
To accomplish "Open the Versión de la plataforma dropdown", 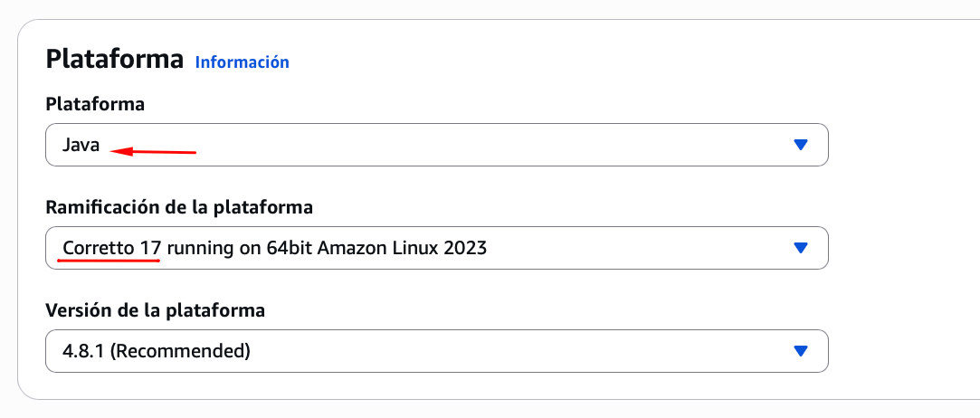I will (436, 351).
